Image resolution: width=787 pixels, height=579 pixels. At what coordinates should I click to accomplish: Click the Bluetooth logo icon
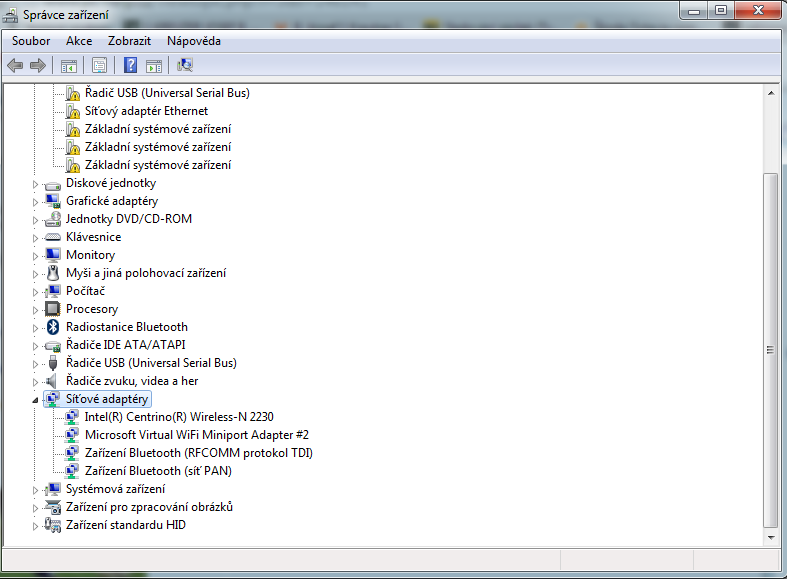point(53,327)
